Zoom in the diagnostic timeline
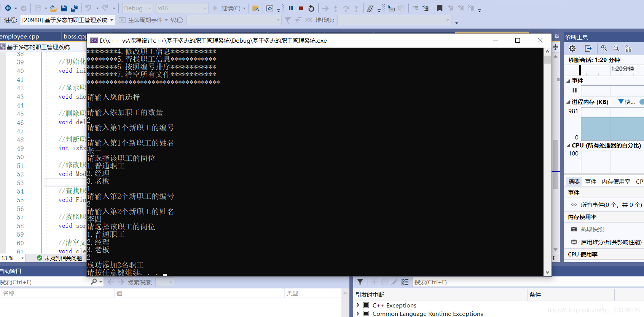The height and width of the screenshot is (317, 644). tap(604, 48)
